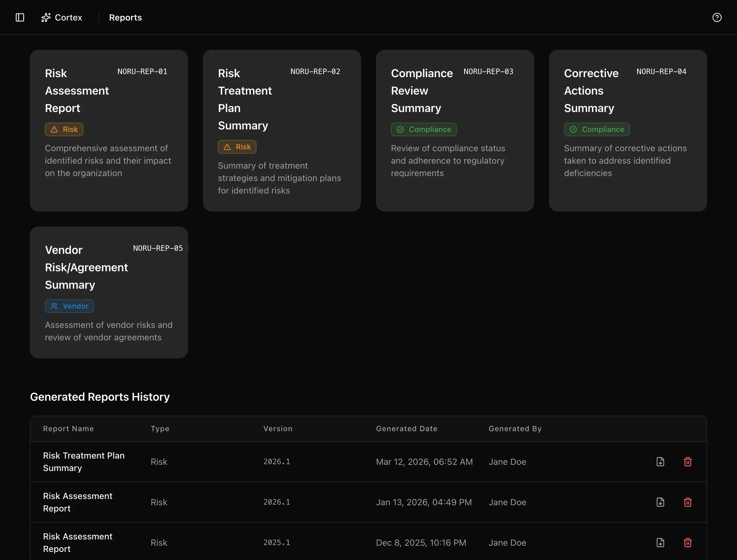This screenshot has width=737, height=560.
Task: Click 'Mar 12, 2026, 06:52 AM' date
Action: tap(425, 462)
